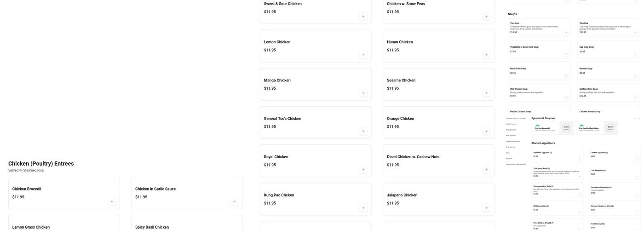Add Sesame Chicken with plus button
Screen dimensions: 644x230
click(486, 93)
